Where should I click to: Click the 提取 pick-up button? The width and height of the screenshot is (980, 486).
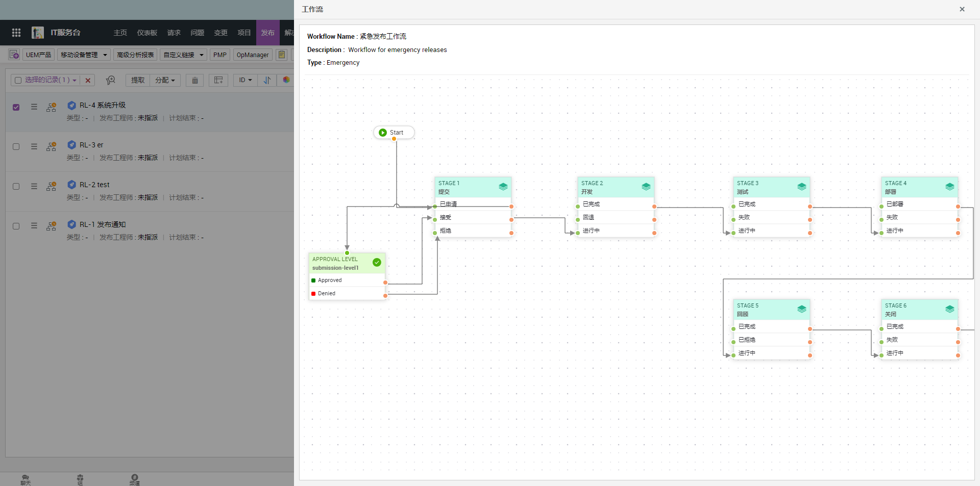138,80
